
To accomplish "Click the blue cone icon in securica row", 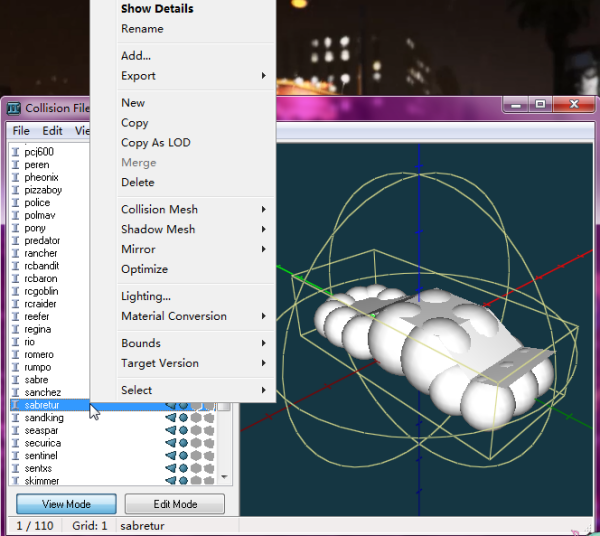I will click(x=171, y=443).
